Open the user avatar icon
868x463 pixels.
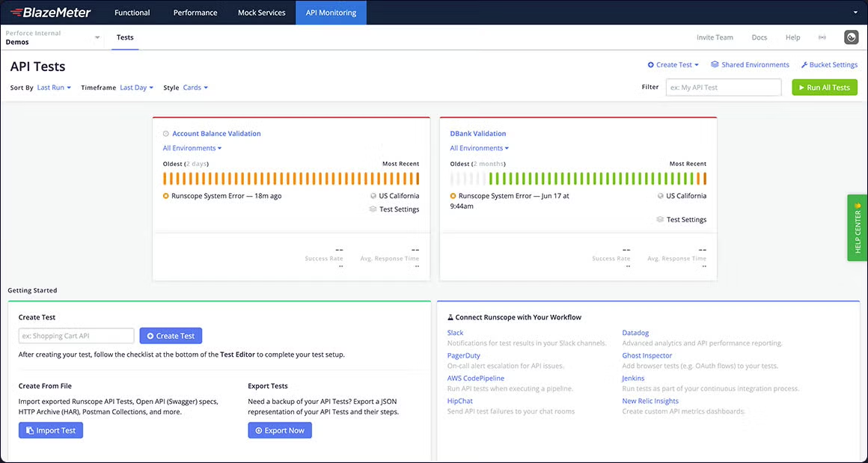pyautogui.click(x=851, y=37)
